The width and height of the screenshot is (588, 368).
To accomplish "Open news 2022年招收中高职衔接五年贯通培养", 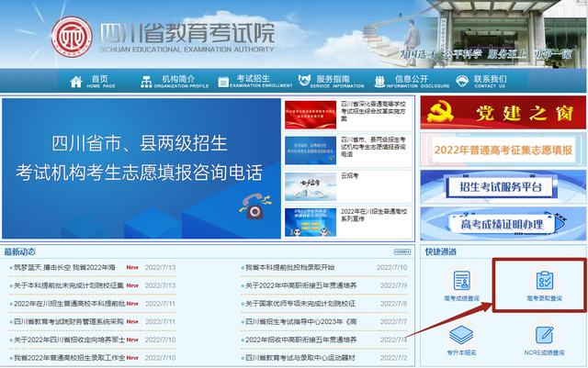I will 300,340.
